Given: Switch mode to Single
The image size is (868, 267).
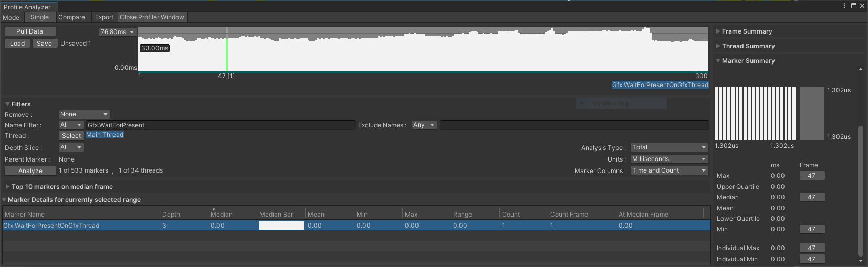Looking at the screenshot, I should (x=39, y=17).
